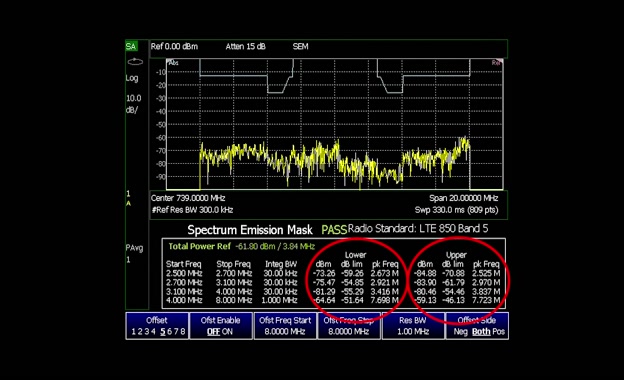Click the Atten 15 dB readout

(x=246, y=47)
